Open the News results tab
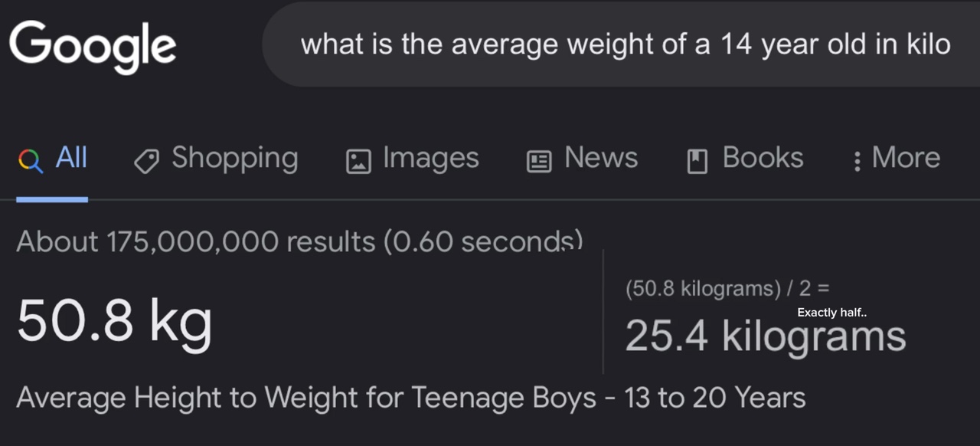The image size is (980, 446). (x=601, y=158)
